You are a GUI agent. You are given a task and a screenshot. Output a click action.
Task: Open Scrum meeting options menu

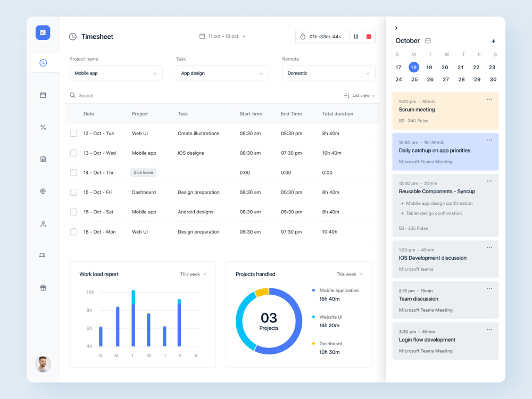tap(489, 99)
